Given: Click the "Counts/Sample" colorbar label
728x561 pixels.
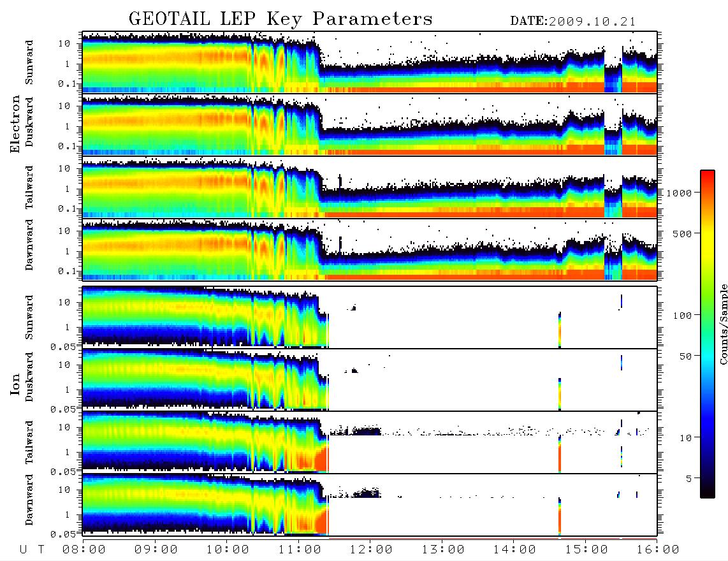Looking at the screenshot, I should [x=723, y=324].
